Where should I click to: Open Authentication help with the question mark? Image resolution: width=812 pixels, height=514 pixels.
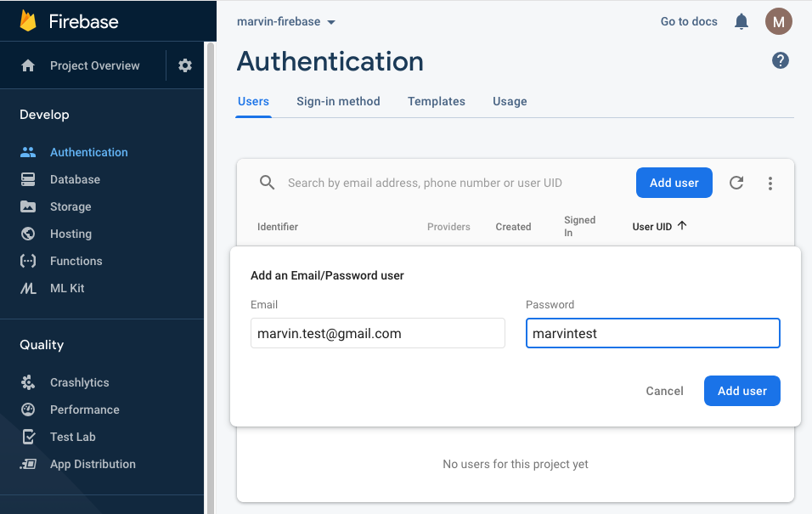[780, 60]
